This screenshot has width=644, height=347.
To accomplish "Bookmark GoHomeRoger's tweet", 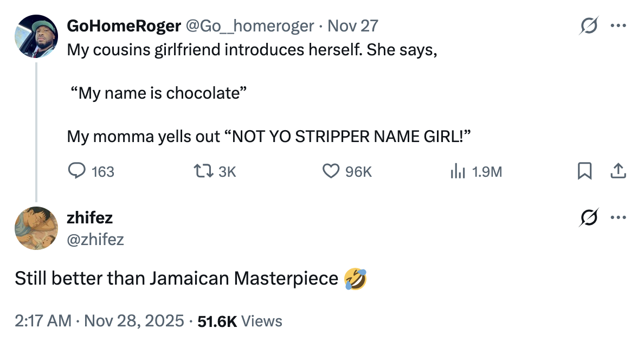I will tap(584, 171).
